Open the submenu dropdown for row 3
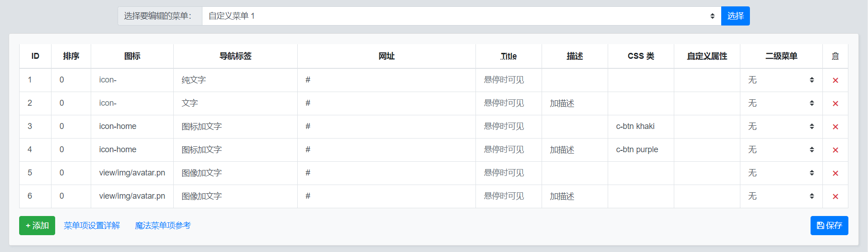This screenshot has width=868, height=252. (781, 126)
